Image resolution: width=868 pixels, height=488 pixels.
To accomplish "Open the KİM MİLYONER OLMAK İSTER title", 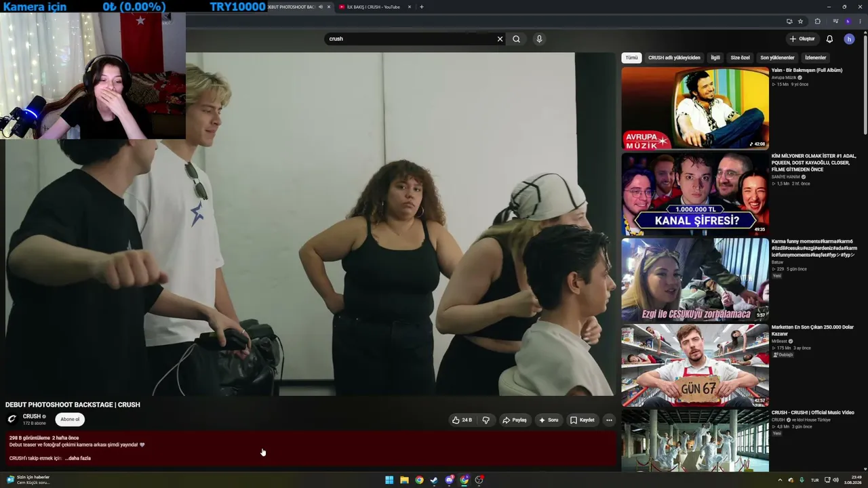I will pyautogui.click(x=814, y=163).
